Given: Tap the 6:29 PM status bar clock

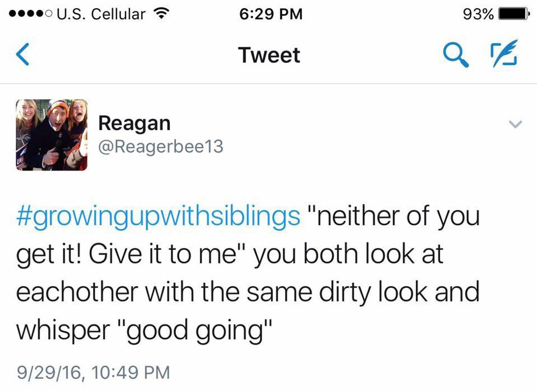Looking at the screenshot, I should click(x=271, y=14).
